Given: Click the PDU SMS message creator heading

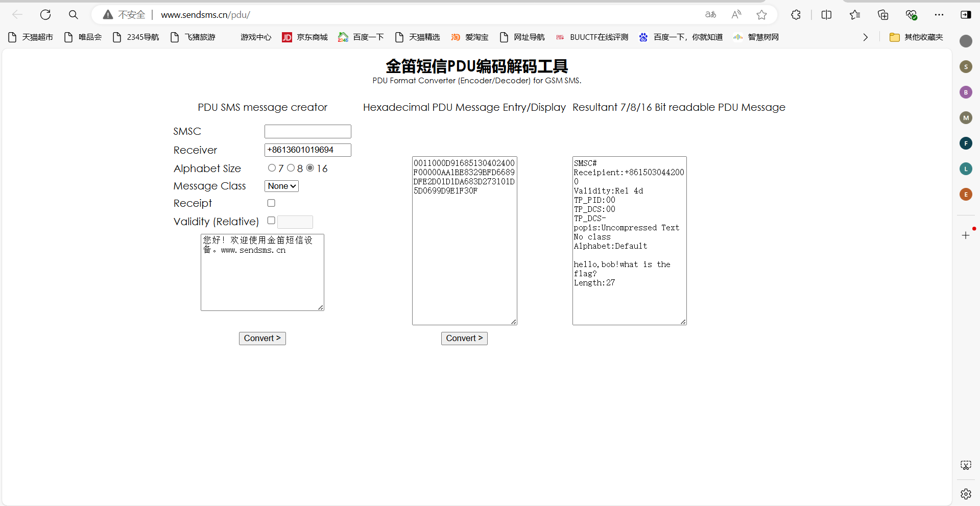Looking at the screenshot, I should [262, 107].
